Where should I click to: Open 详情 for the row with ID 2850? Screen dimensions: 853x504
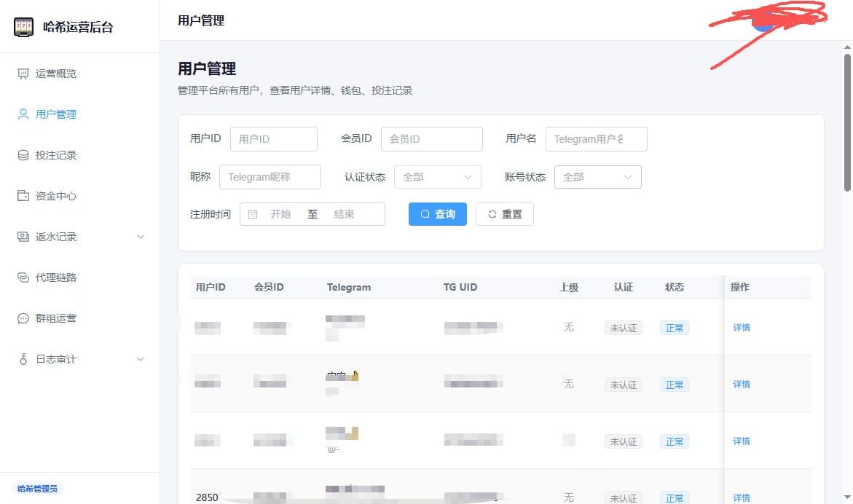[741, 497]
